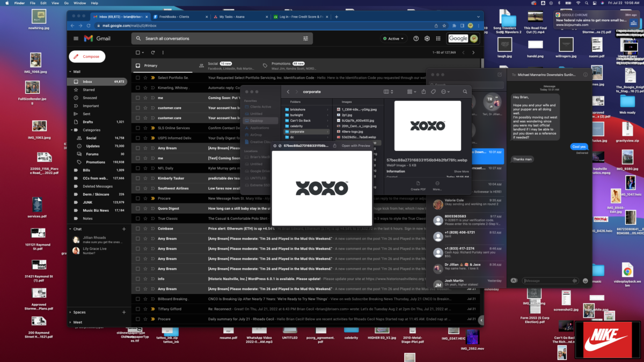Select Can't Go Back folder in Finder
The image size is (644, 362).
307,120
